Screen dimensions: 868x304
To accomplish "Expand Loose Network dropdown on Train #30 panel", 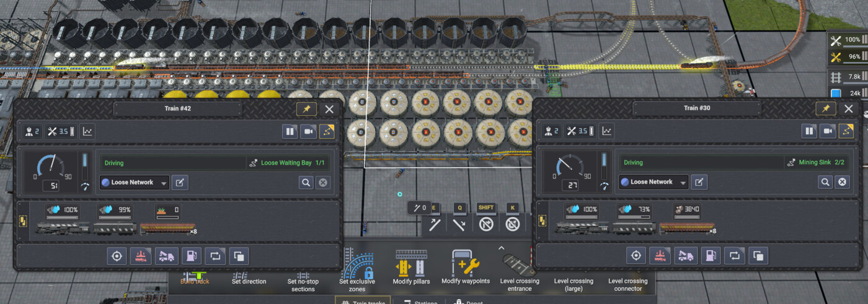I will [653, 182].
